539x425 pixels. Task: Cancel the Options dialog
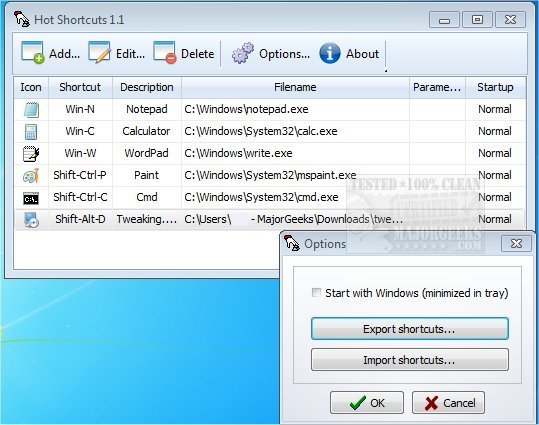tap(448, 402)
